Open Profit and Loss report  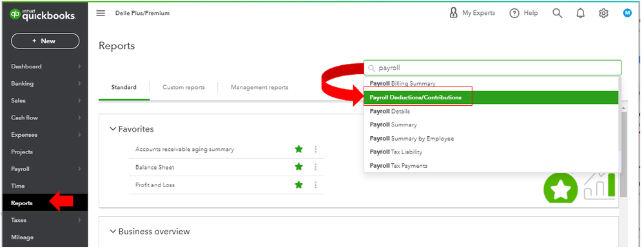coord(155,185)
